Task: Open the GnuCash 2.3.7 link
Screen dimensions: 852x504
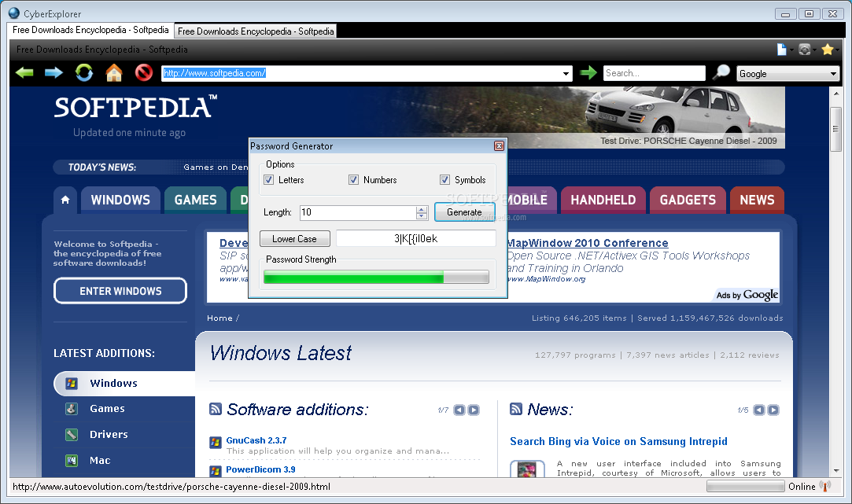Action: pyautogui.click(x=256, y=440)
